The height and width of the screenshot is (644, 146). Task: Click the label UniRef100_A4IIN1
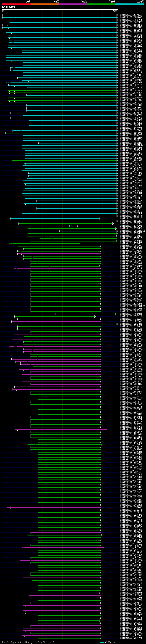click(x=131, y=573)
